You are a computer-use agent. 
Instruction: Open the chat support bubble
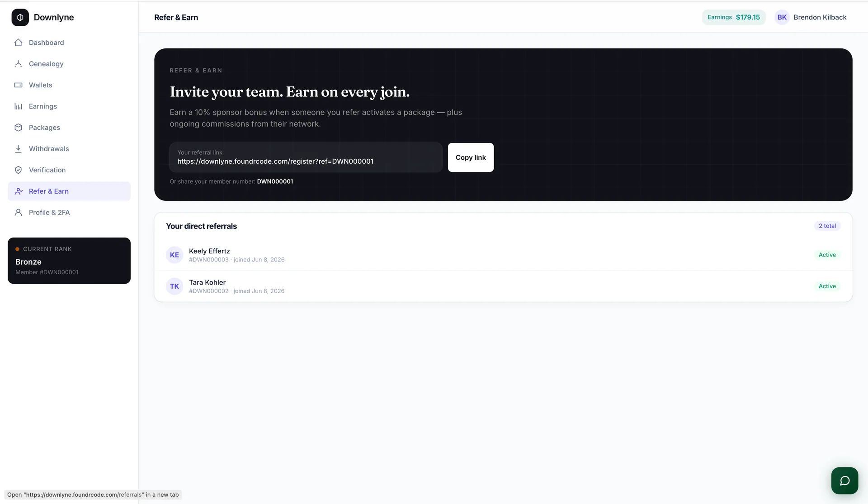point(844,480)
